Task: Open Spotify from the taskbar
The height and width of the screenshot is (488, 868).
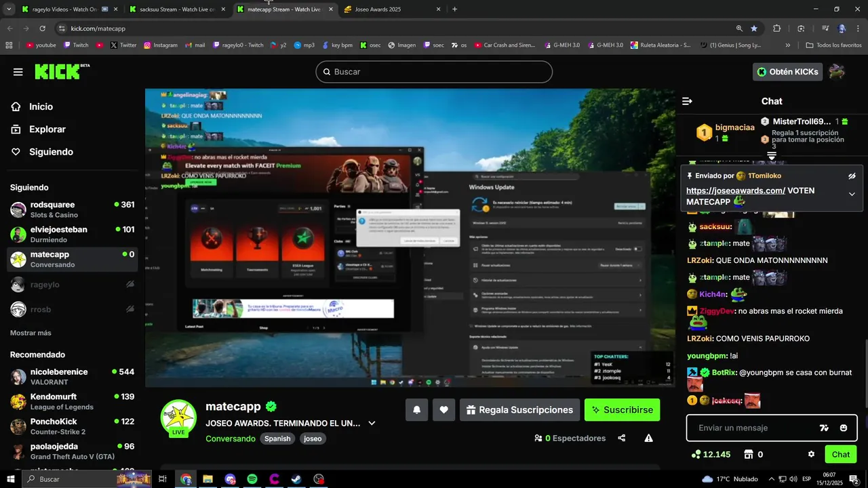Action: [252, 479]
